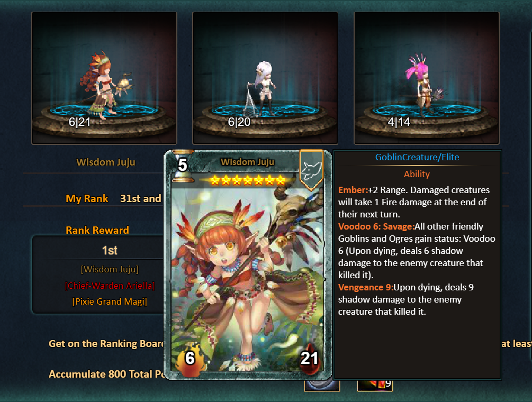This screenshot has width=532, height=402.
Task: Click the My Rank label
Action: (x=87, y=199)
